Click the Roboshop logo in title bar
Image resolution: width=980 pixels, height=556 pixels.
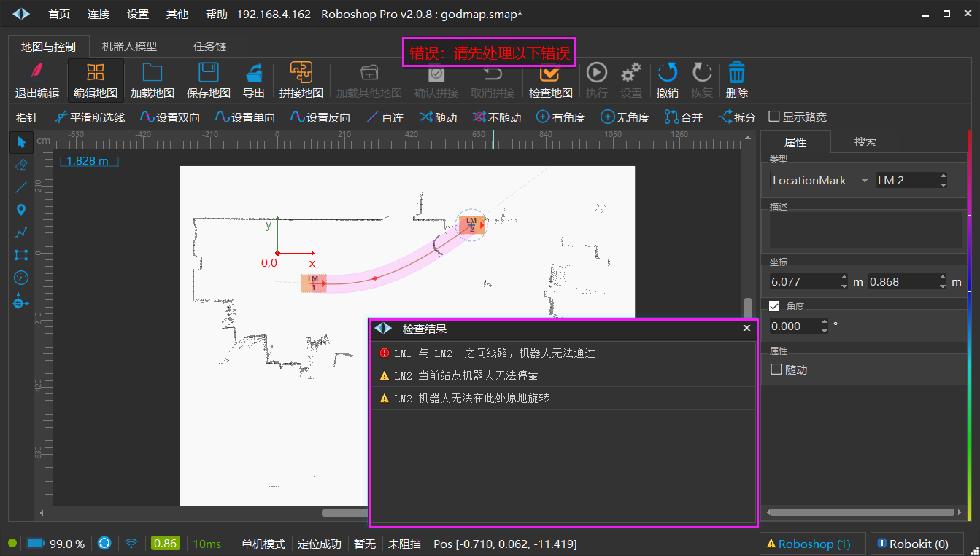(x=21, y=14)
